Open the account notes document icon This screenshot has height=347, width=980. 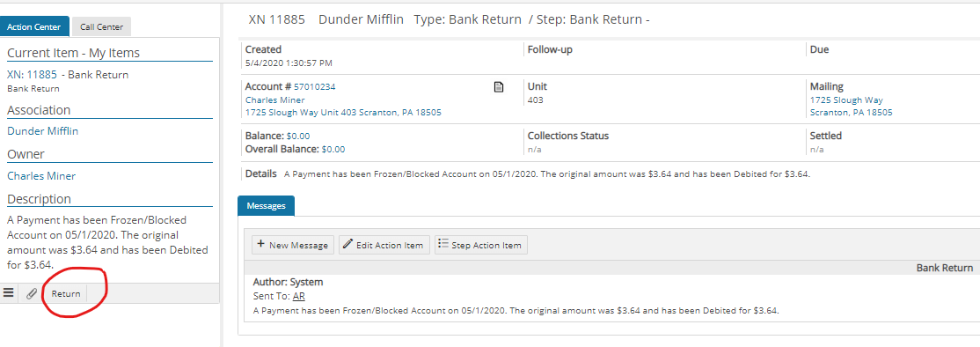click(x=499, y=87)
